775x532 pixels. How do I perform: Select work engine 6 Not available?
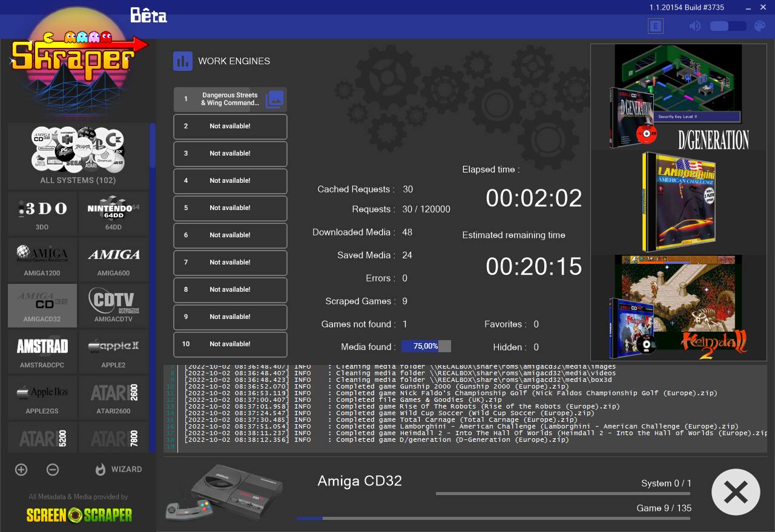coord(230,235)
